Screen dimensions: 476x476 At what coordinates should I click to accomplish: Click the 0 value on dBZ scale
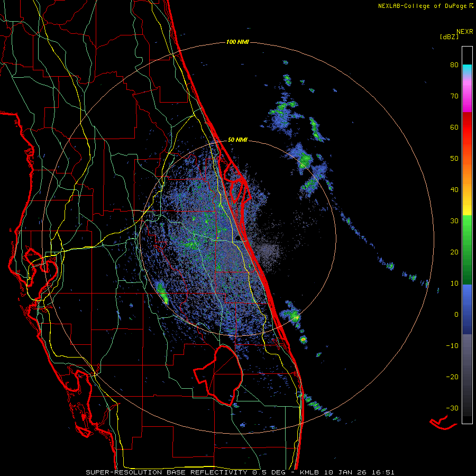[456, 315]
